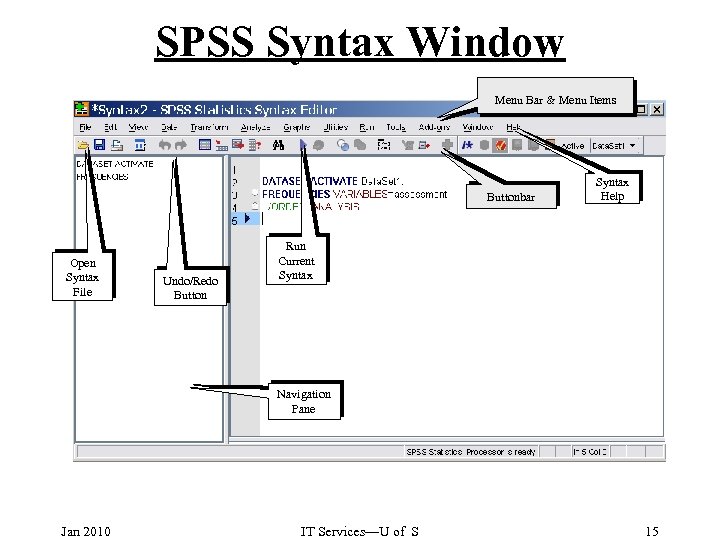Click the gray funnel-shaped toolbar icon
The width and height of the screenshot is (720, 540).
pos(407,146)
